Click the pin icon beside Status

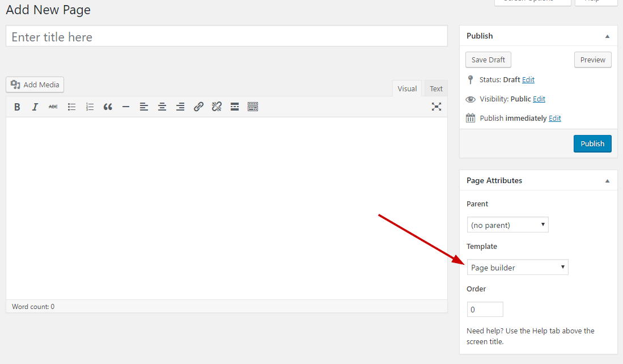point(471,80)
